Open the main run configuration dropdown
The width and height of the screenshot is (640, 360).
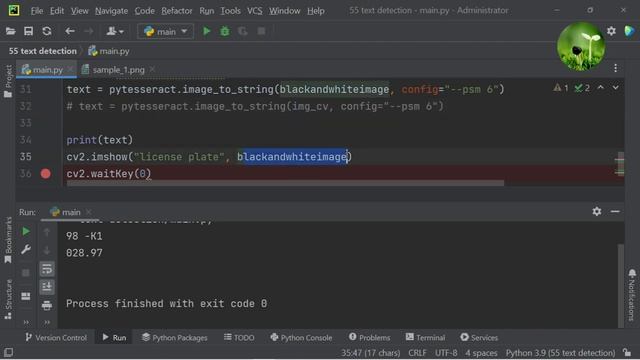tap(165, 31)
